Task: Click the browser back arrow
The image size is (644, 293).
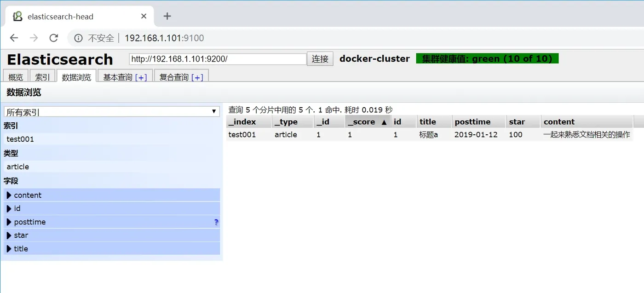Action: pyautogui.click(x=14, y=38)
